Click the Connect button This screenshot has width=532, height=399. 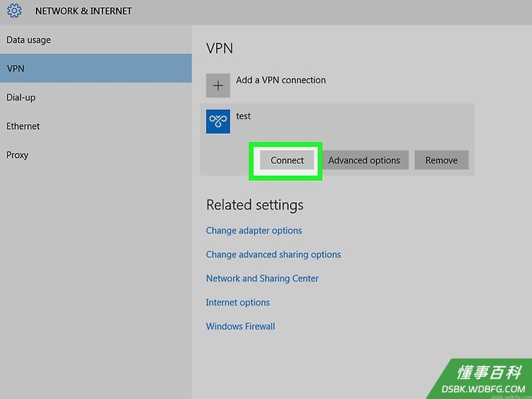click(287, 160)
